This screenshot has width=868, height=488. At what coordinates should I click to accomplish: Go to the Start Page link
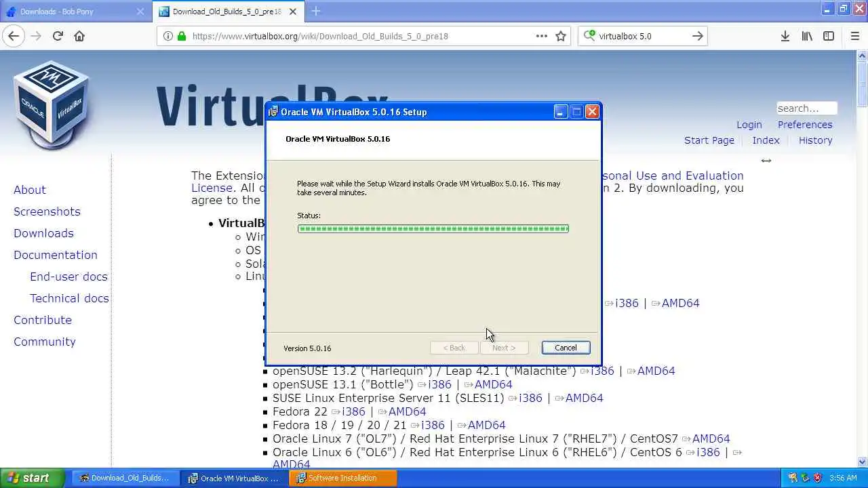coord(709,140)
